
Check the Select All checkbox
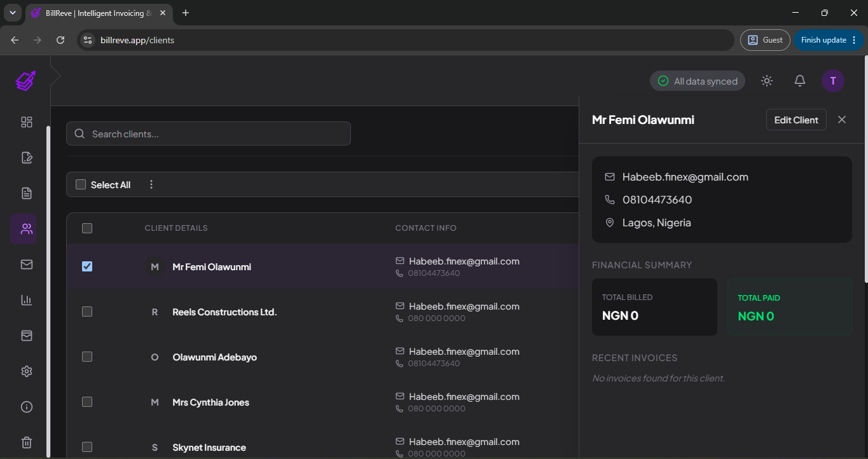81,184
